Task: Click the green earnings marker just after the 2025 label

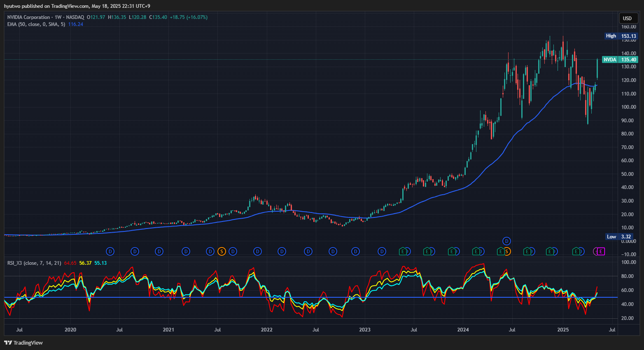Action: (576, 251)
